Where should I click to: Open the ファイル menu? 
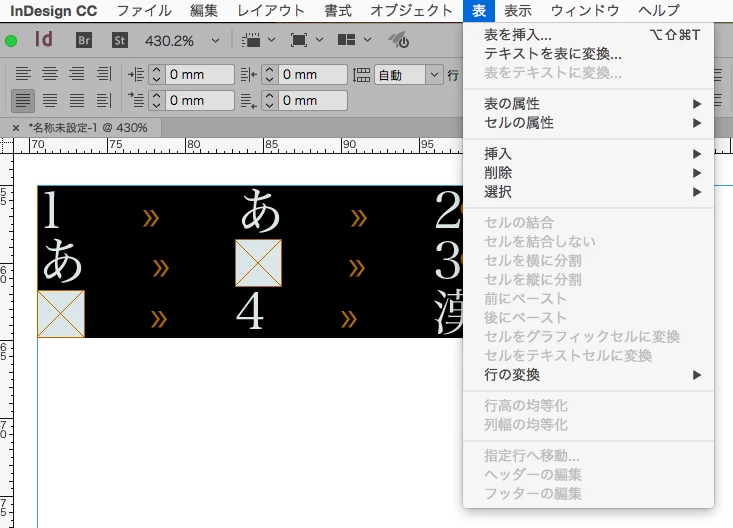pos(144,10)
